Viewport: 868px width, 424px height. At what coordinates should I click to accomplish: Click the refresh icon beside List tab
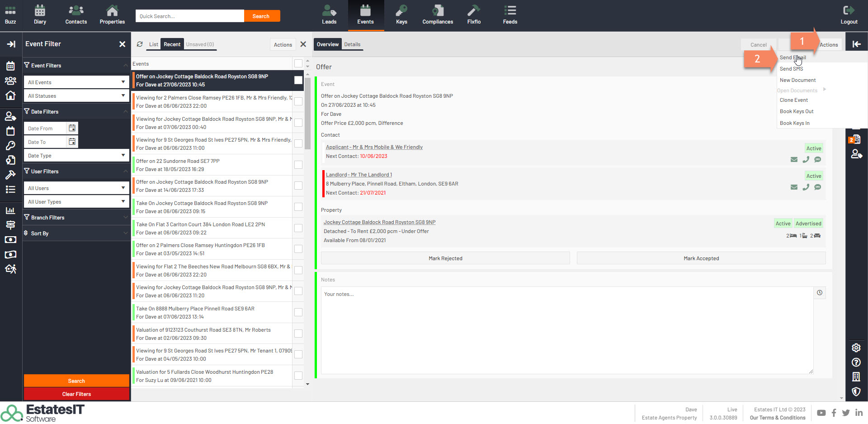(x=140, y=44)
